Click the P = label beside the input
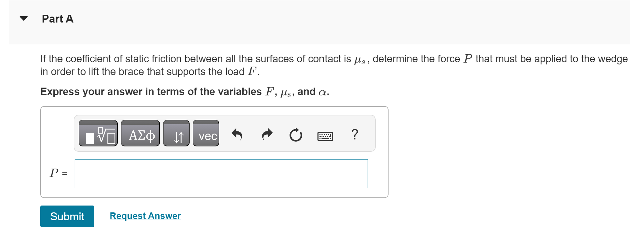The height and width of the screenshot is (234, 644). 58,173
